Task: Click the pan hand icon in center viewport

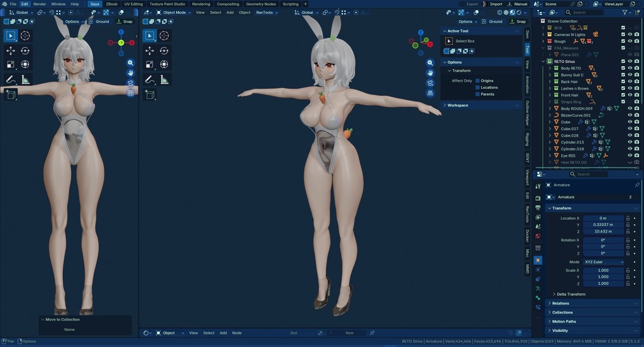Action: (x=430, y=73)
